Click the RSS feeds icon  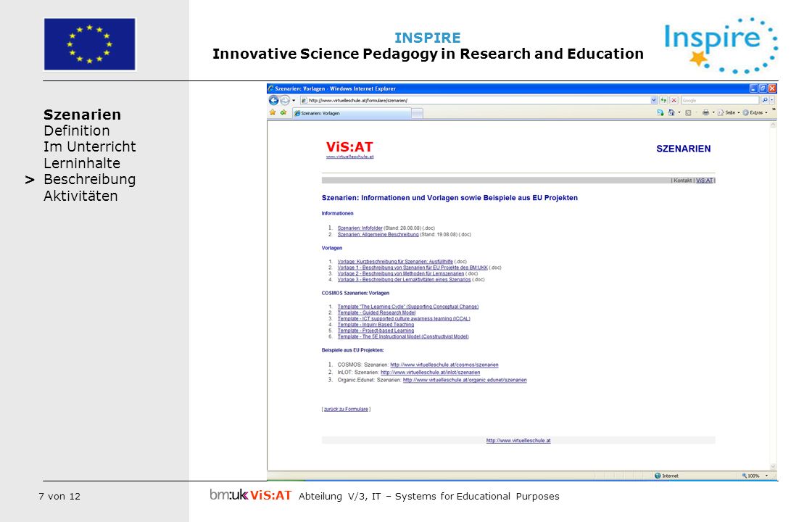point(688,113)
